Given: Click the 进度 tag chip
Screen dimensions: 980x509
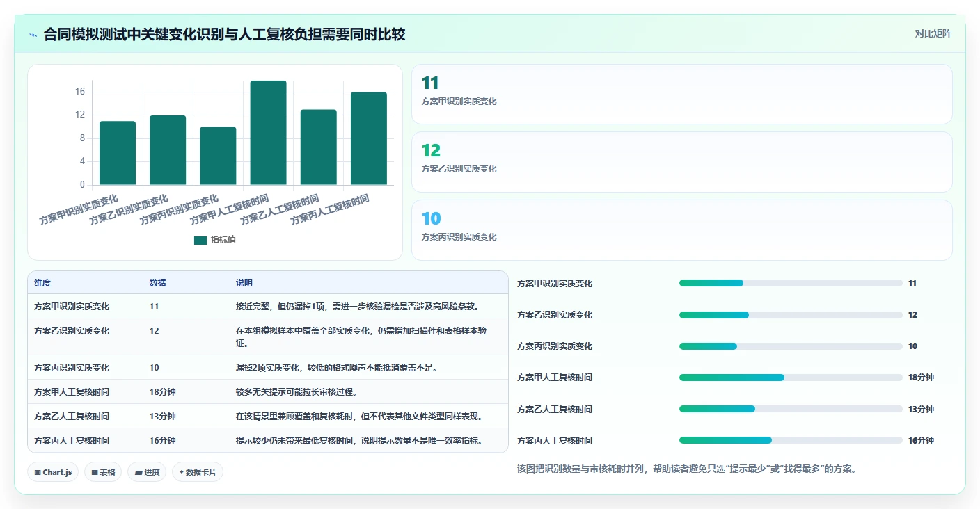Looking at the screenshot, I should pos(147,472).
